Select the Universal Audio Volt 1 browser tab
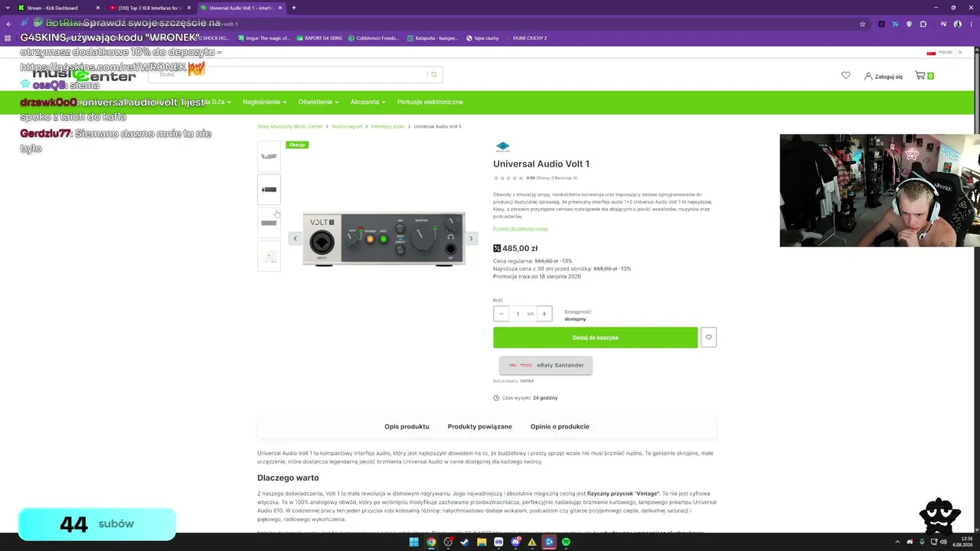 (240, 8)
